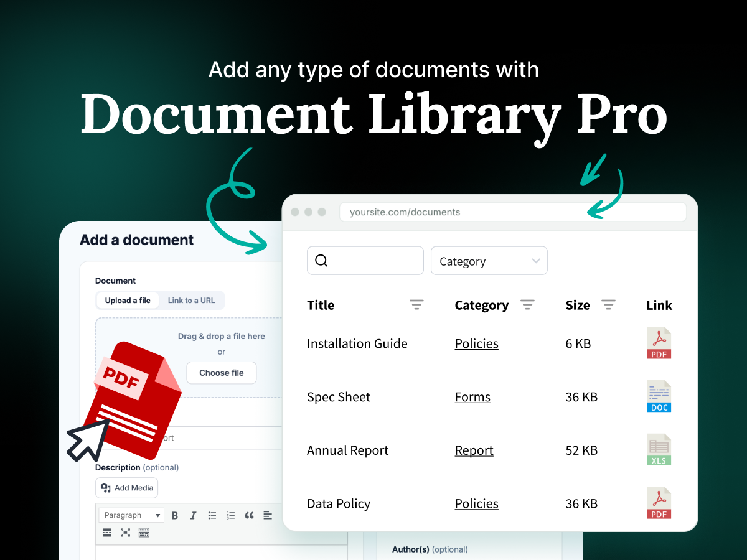The image size is (747, 560).
Task: Switch the editor to fullscreen mode
Action: tap(125, 533)
